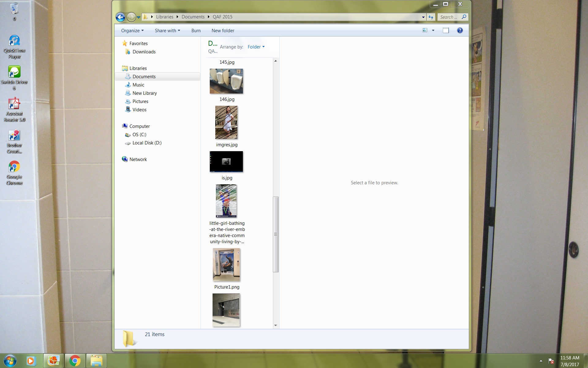Image resolution: width=588 pixels, height=368 pixels.
Task: Open the Arrange by Folder dropdown
Action: click(256, 47)
